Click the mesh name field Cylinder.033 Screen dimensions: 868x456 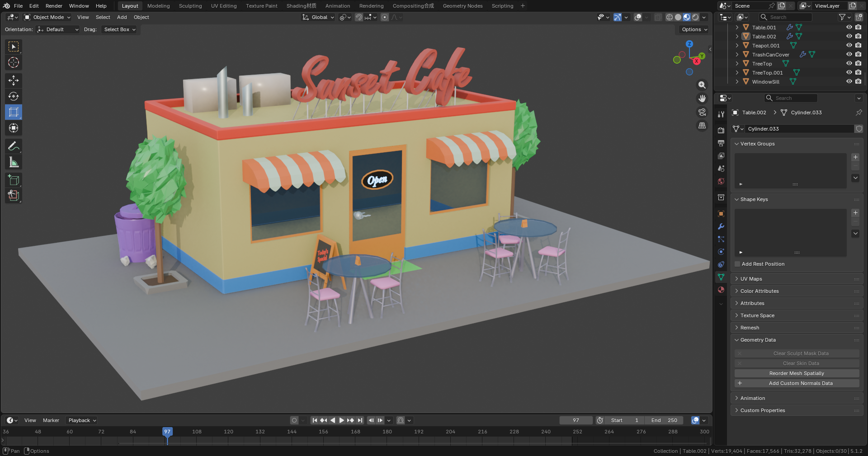pos(799,129)
